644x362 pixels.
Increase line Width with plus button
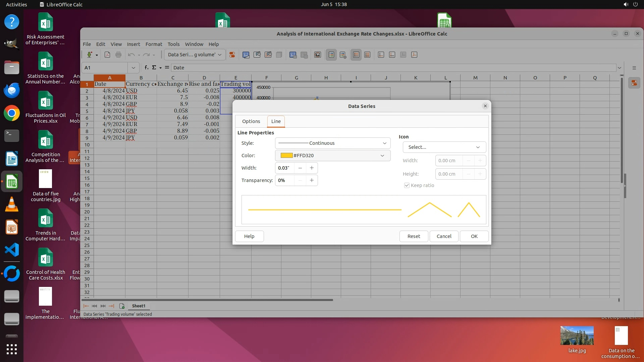coord(312,168)
